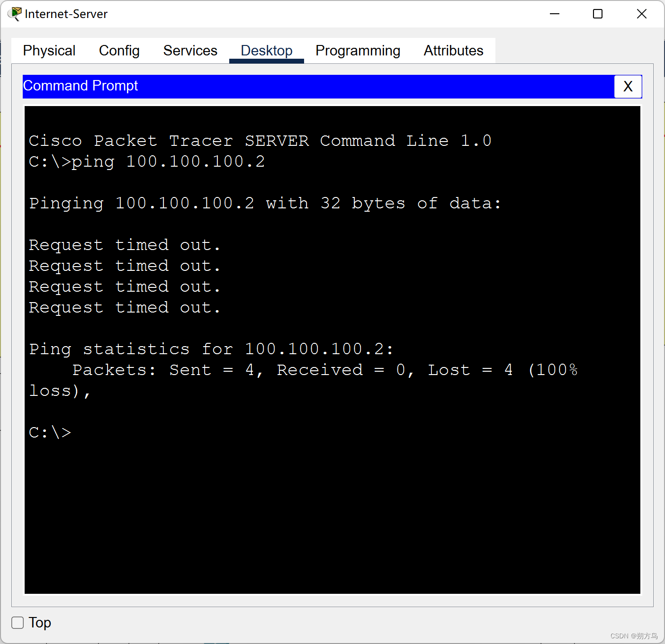
Task: Close the Internet-Server window
Action: click(642, 14)
